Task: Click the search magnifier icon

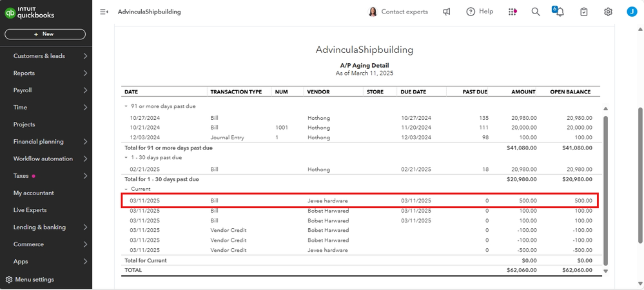Action: [x=536, y=12]
